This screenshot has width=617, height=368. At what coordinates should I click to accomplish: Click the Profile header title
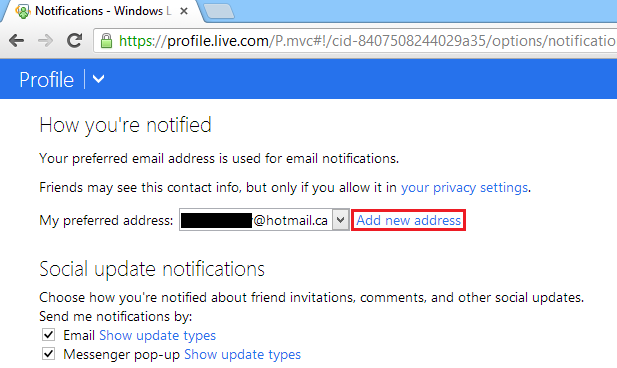tap(46, 80)
